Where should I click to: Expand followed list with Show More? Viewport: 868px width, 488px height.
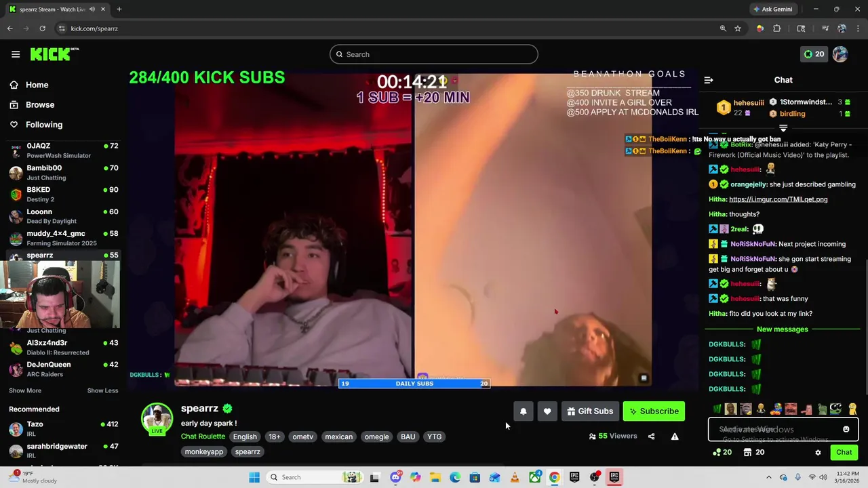(25, 390)
